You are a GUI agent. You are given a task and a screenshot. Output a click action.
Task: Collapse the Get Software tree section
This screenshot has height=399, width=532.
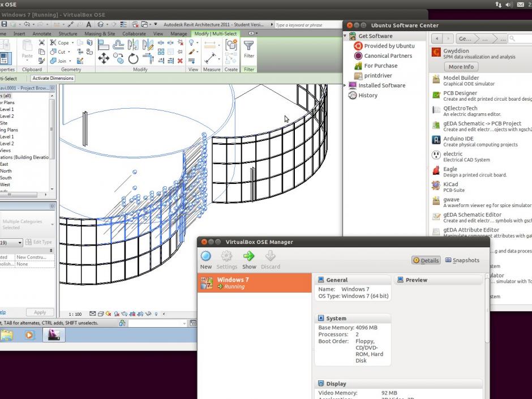point(345,36)
